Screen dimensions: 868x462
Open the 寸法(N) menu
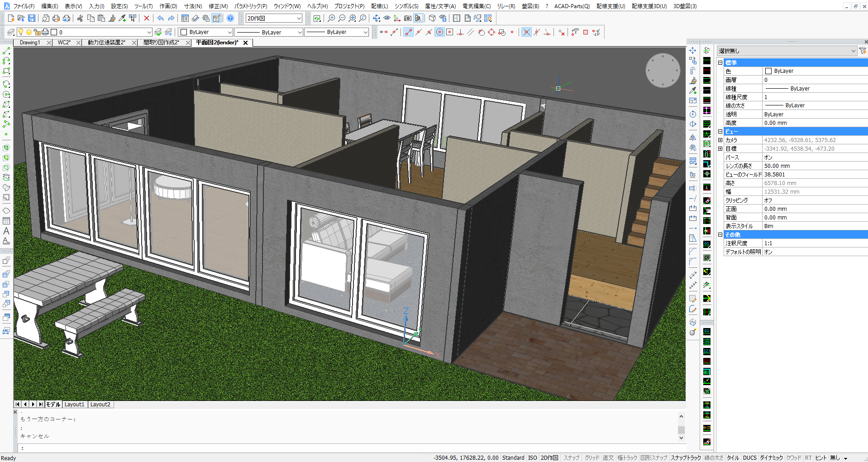193,6
